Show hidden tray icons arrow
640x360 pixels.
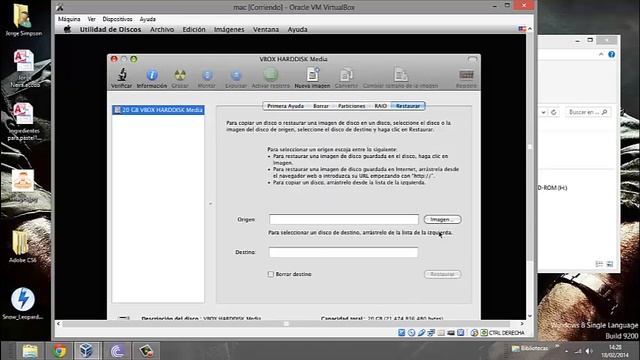click(x=566, y=351)
